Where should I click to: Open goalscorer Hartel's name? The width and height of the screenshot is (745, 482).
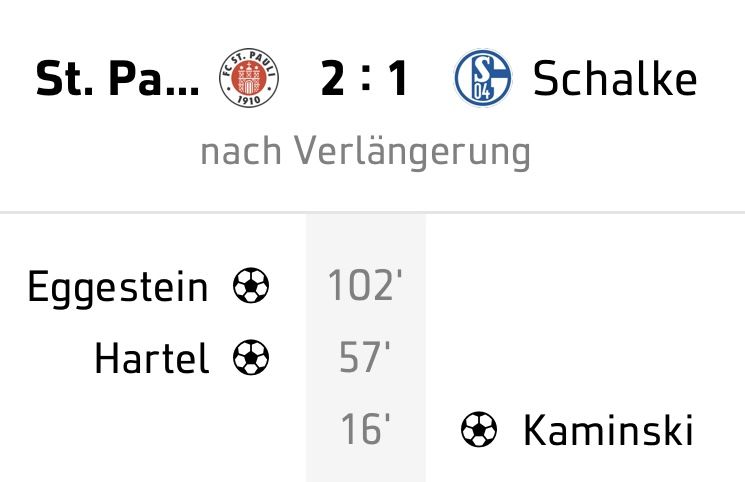pos(152,358)
